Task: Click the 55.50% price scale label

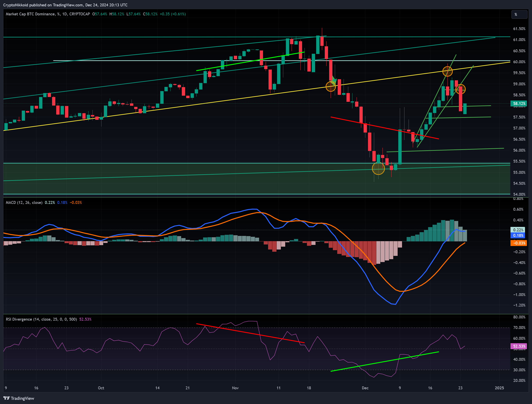Action: [x=519, y=161]
